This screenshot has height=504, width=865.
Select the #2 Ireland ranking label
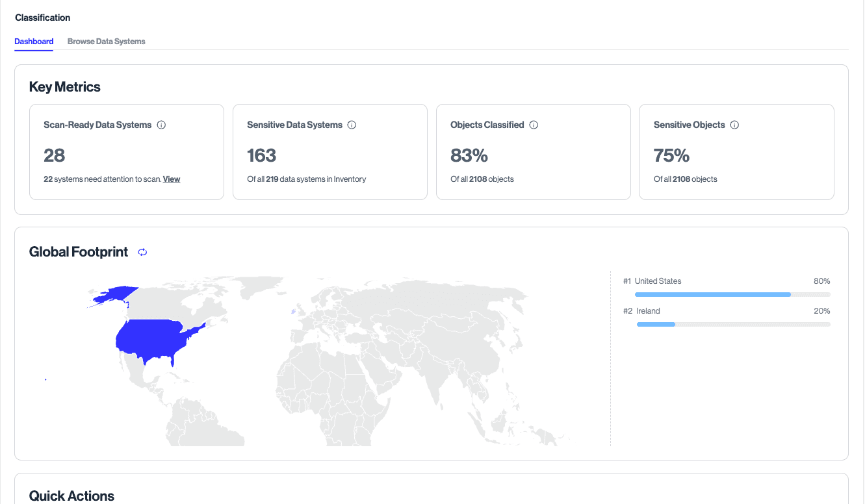pos(642,311)
